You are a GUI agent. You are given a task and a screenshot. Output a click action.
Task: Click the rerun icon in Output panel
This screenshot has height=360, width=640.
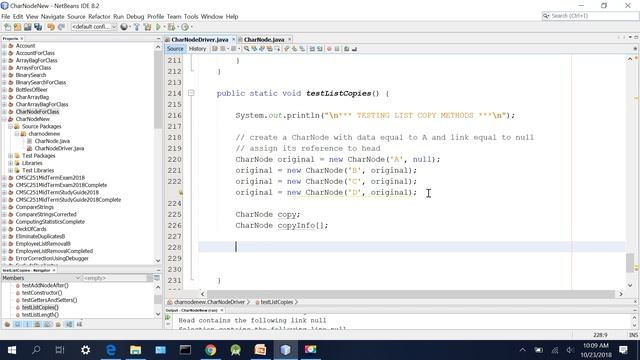pyautogui.click(x=168, y=317)
